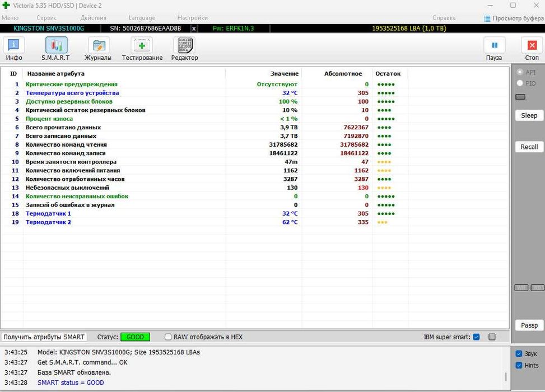Screen dimensions: 545x392
Task: Open the Сервис menu
Action: (x=46, y=18)
